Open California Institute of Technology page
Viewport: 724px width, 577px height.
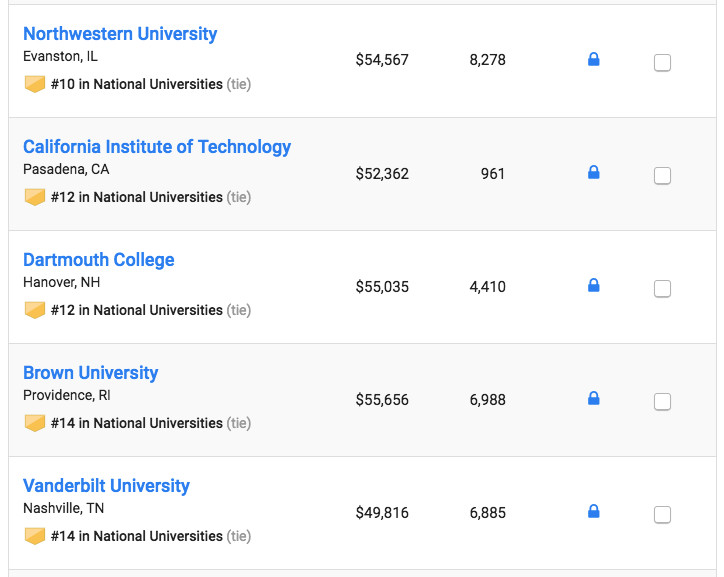(x=157, y=147)
